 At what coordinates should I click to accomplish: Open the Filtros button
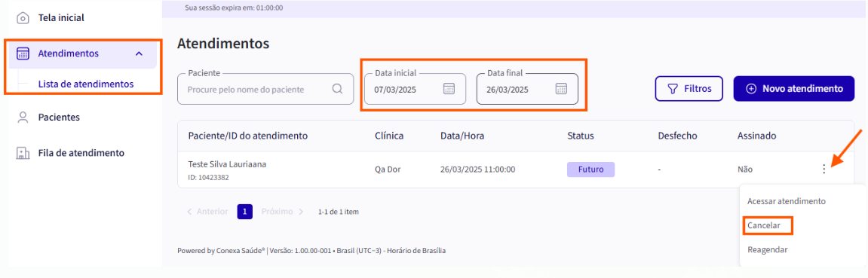[x=689, y=88]
